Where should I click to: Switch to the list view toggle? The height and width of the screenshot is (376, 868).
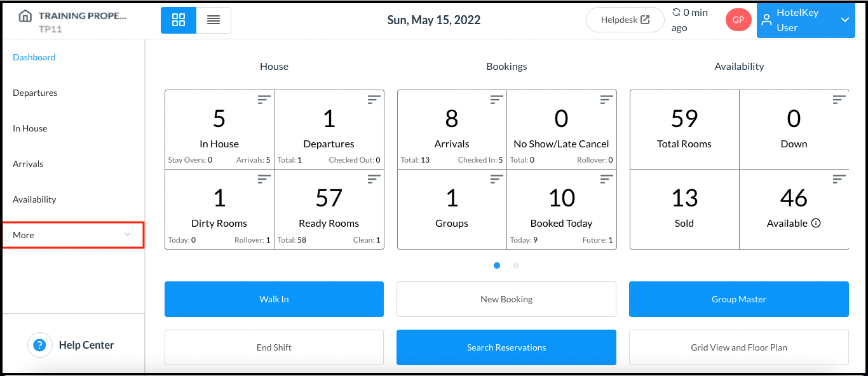[214, 20]
